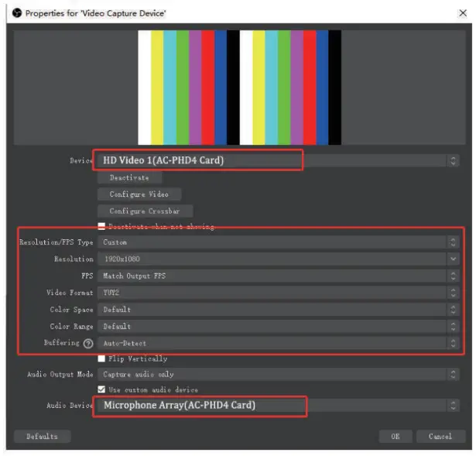
Task: Open the Audio Output Mode dropdown
Action: (279, 375)
